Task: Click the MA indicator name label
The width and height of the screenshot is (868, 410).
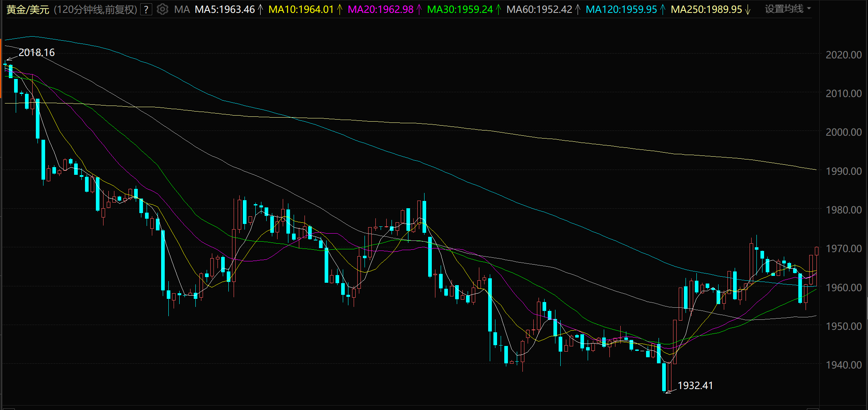Action: point(182,9)
